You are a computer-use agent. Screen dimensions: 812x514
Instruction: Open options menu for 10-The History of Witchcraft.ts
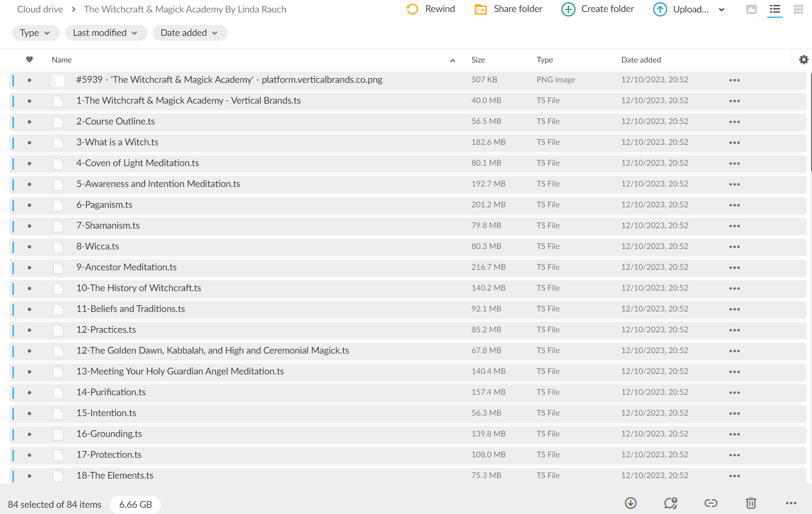tap(734, 289)
